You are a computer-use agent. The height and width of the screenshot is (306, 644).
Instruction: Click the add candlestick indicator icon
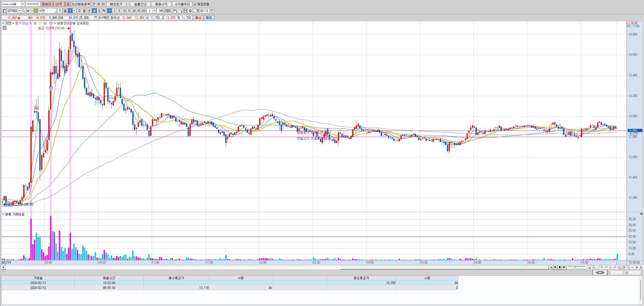[176, 11]
